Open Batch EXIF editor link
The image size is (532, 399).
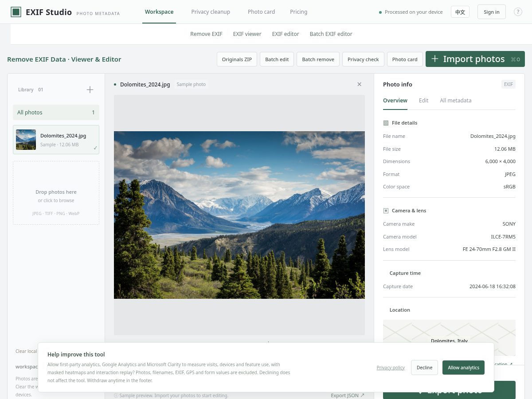coord(331,34)
